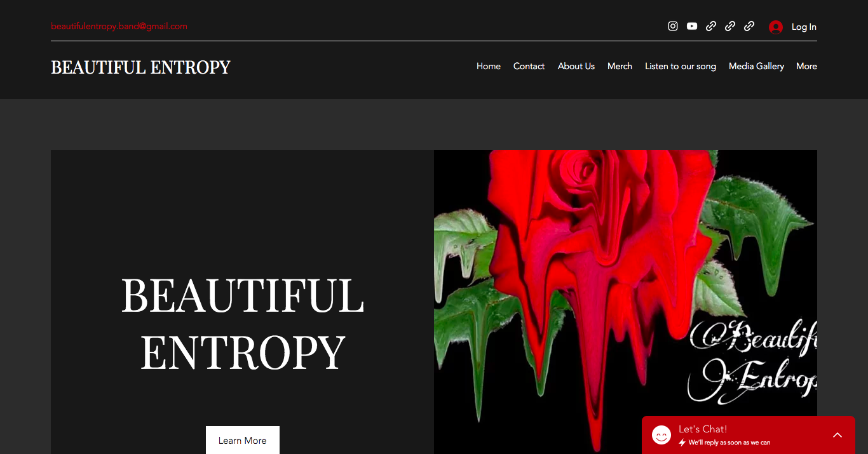Open the More navigation dropdown
This screenshot has height=454, width=868.
coord(806,66)
